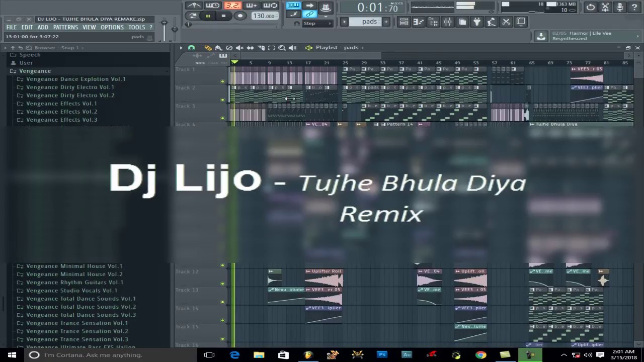Toggle the Playlist snap magnet
Viewport: 644px width, 362px height.
(x=191, y=48)
